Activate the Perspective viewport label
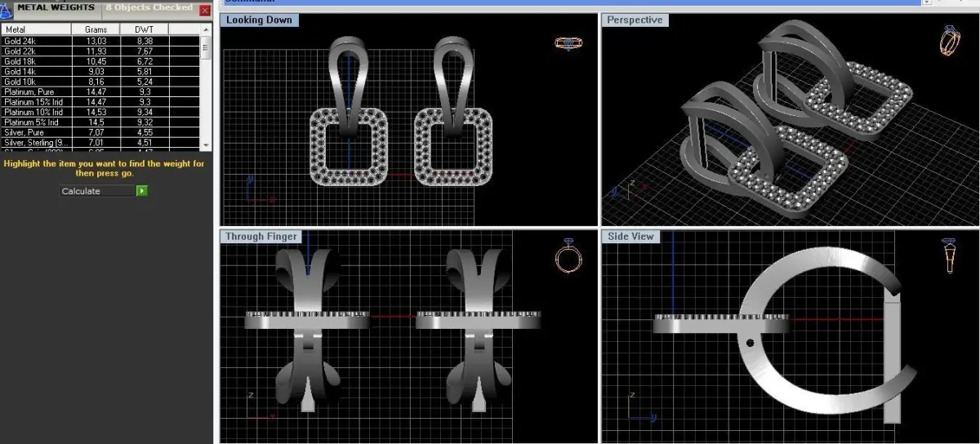Screen dimensions: 980x444 (x=635, y=20)
